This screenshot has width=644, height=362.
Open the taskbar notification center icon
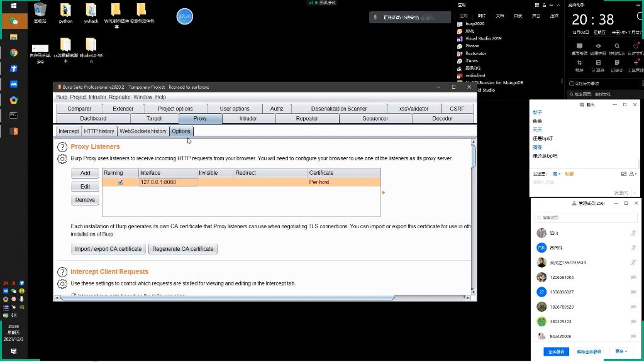14,351
